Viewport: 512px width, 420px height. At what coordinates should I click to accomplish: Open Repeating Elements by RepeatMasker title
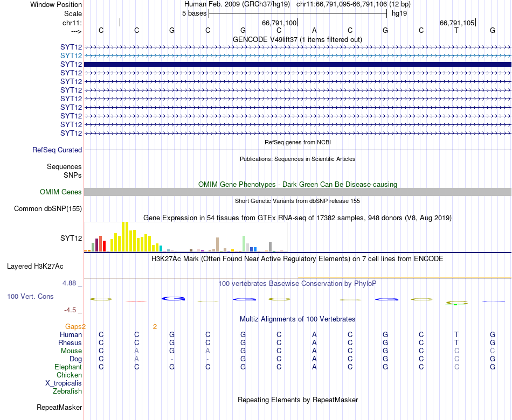[x=297, y=400]
